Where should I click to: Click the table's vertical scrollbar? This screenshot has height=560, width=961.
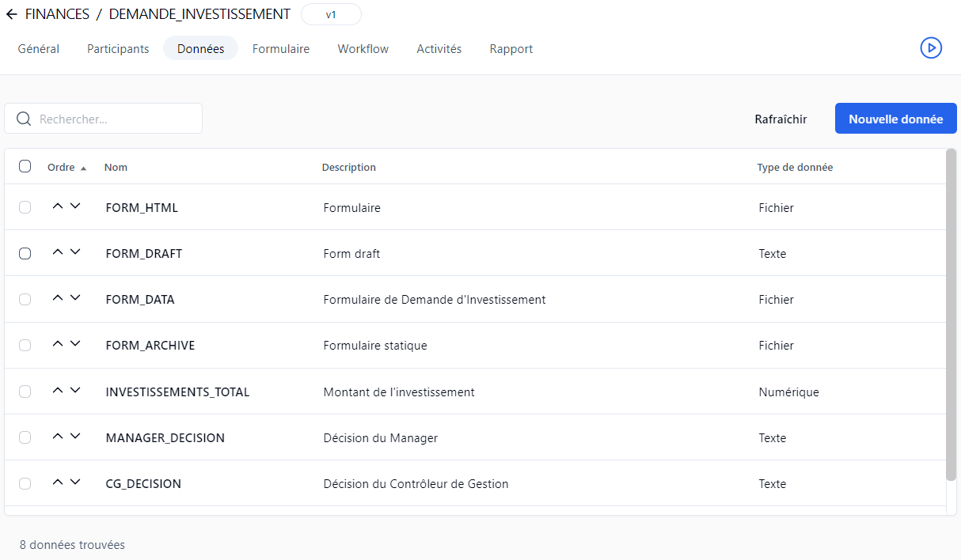pyautogui.click(x=951, y=316)
